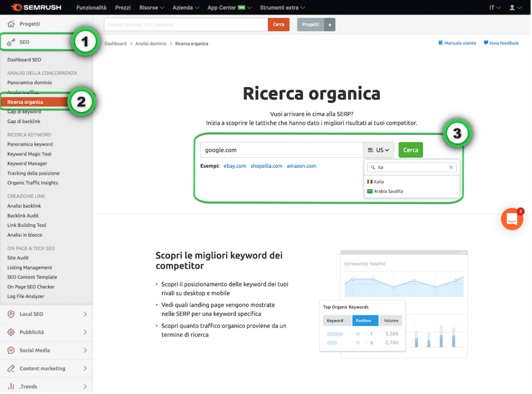Open the Azienda dropdown menu
The image size is (532, 394).
(x=186, y=7)
